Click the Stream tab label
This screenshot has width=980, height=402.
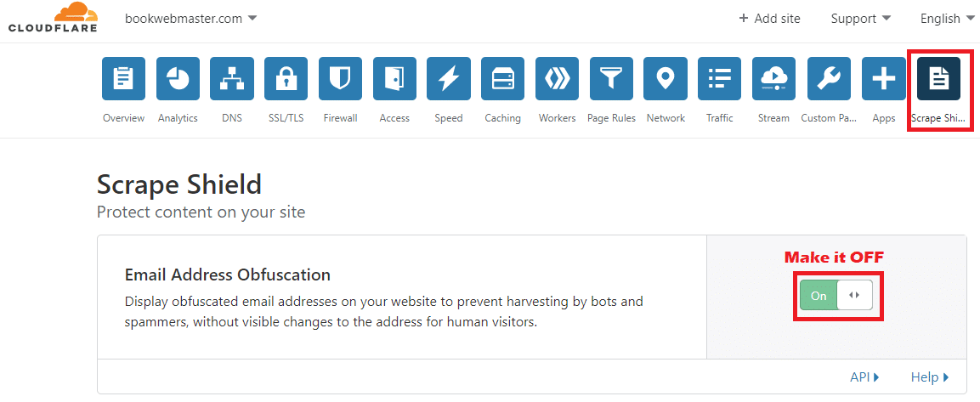tap(773, 118)
